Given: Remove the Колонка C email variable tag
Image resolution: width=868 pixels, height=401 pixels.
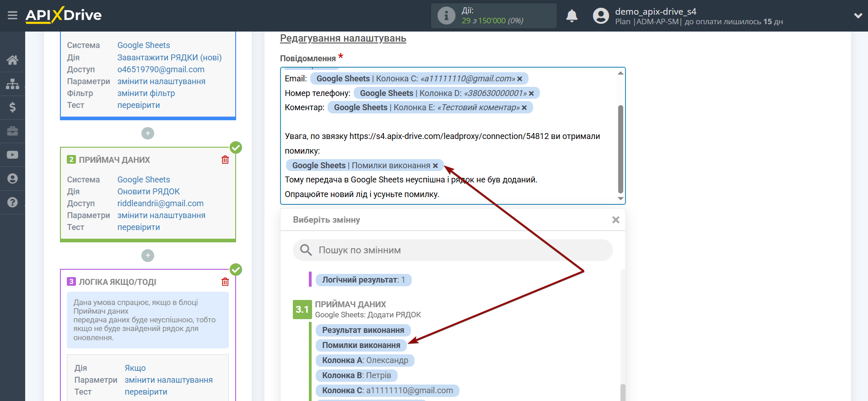Looking at the screenshot, I should click(x=520, y=79).
